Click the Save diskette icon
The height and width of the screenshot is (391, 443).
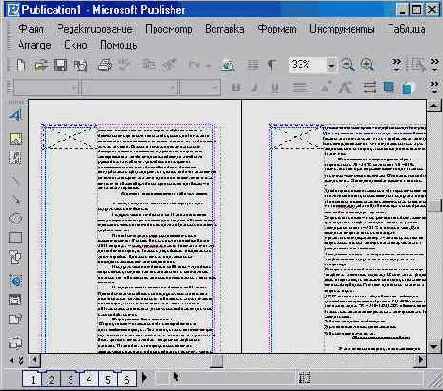point(60,65)
